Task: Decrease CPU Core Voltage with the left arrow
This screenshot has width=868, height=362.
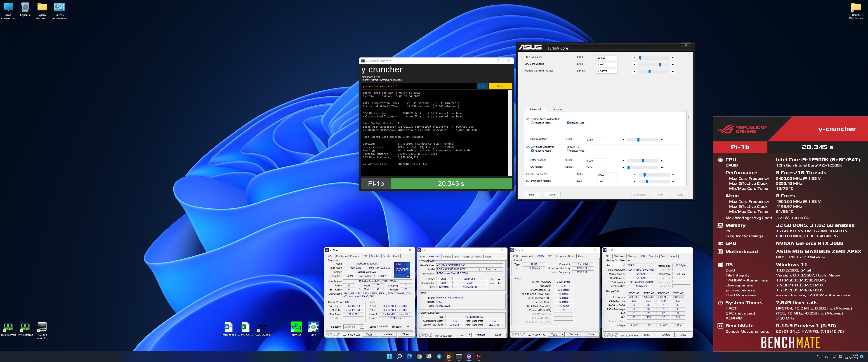Action: [x=634, y=64]
